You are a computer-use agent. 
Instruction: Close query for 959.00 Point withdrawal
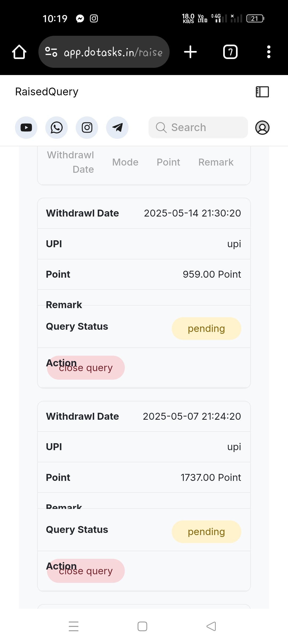(86, 368)
